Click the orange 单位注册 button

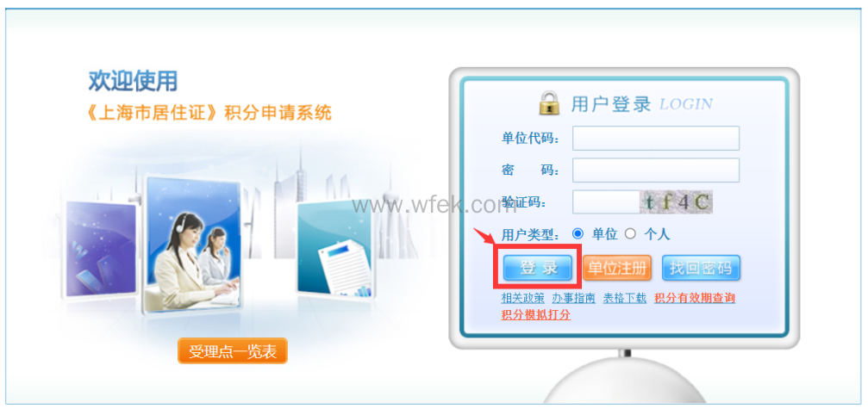616,268
